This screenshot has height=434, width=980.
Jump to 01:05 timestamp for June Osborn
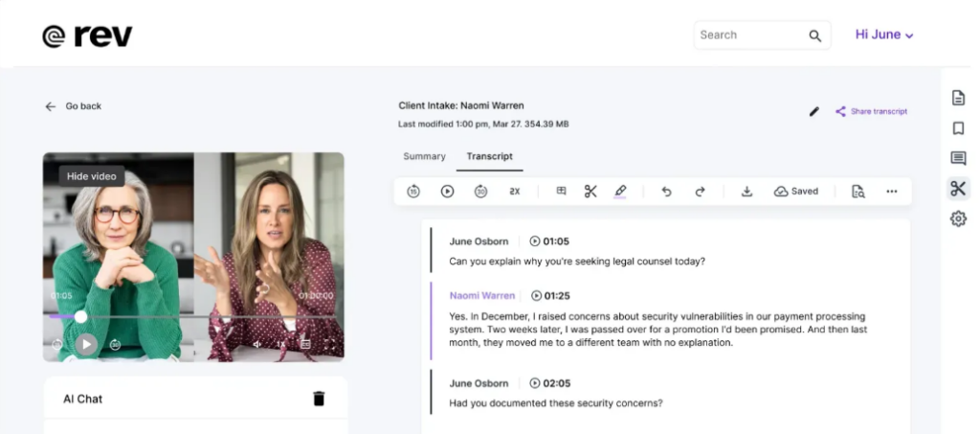[549, 240]
